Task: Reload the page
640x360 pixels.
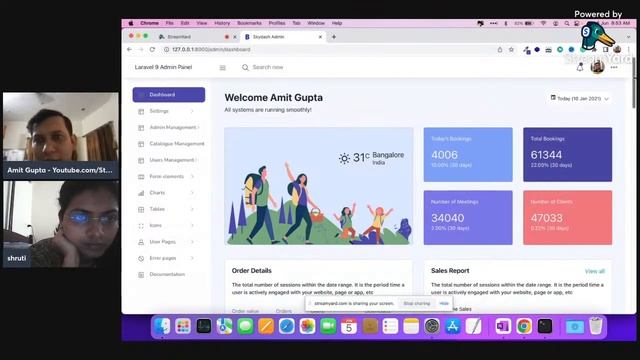Action: coord(152,49)
